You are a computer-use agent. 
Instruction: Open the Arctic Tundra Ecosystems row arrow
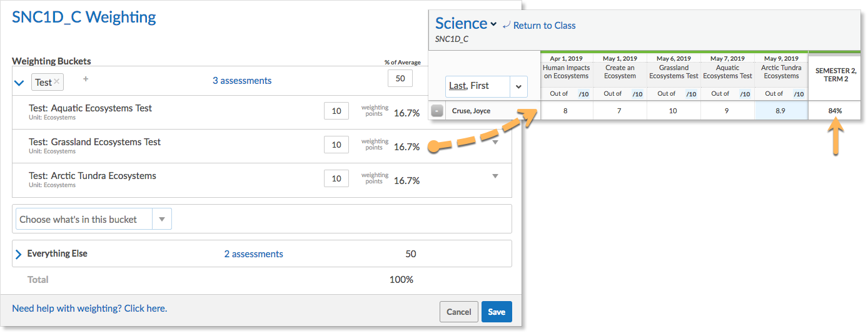pyautogui.click(x=495, y=177)
